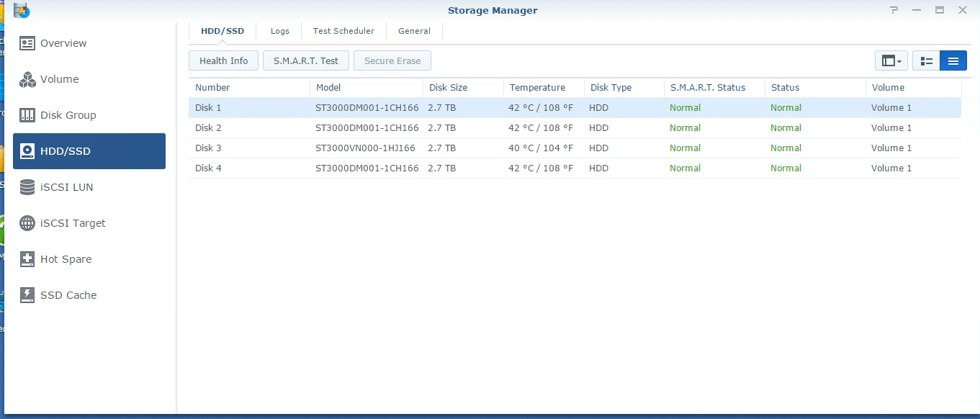Sort by the Disk Size column header
The image size is (980, 419).
463,88
